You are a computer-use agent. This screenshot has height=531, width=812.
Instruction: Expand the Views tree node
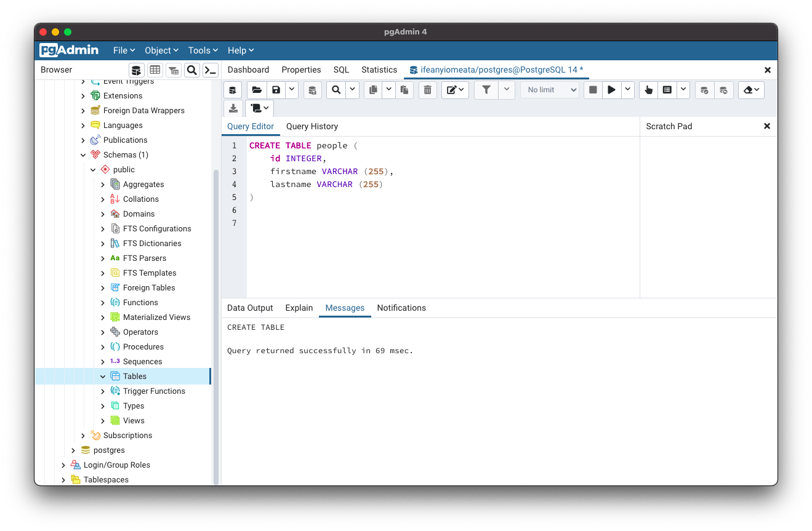[x=103, y=421]
